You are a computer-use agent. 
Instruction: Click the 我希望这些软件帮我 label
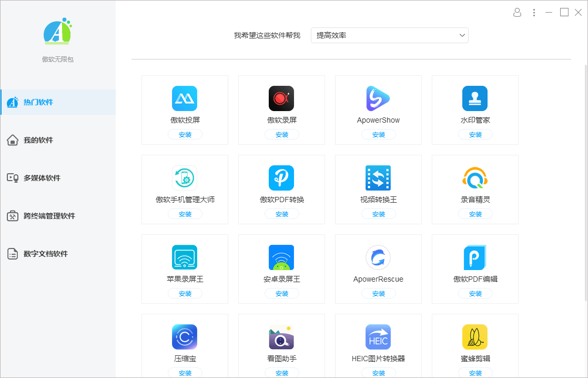pos(267,35)
